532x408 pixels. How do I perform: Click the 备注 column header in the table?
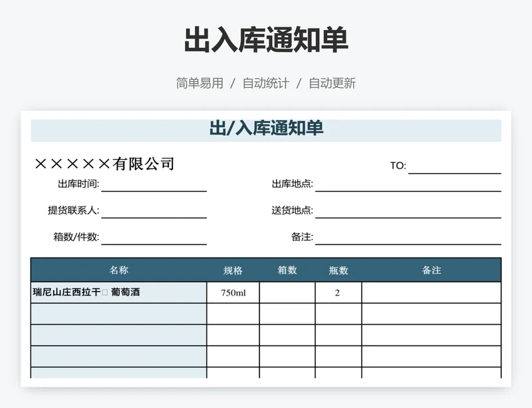tap(431, 270)
